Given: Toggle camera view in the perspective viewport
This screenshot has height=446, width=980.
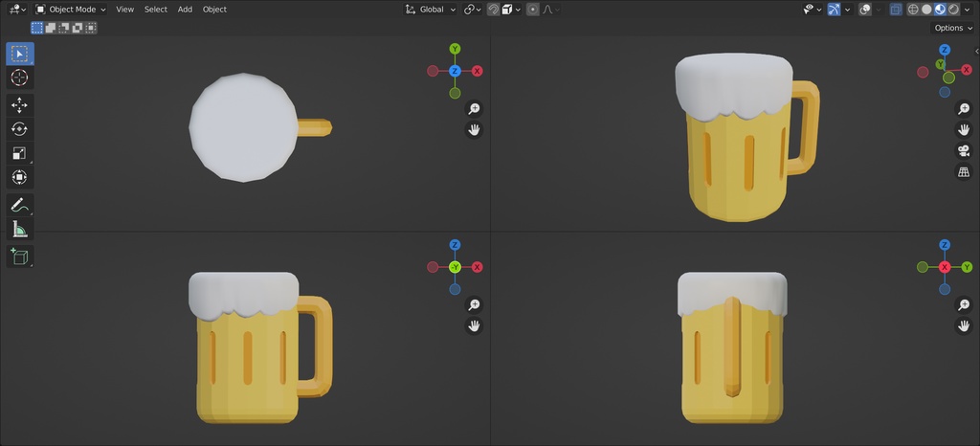Looking at the screenshot, I should pyautogui.click(x=964, y=150).
